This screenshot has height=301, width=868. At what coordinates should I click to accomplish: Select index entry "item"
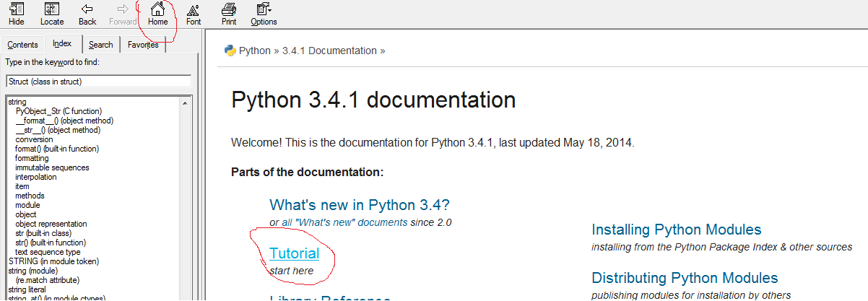pyautogui.click(x=22, y=186)
